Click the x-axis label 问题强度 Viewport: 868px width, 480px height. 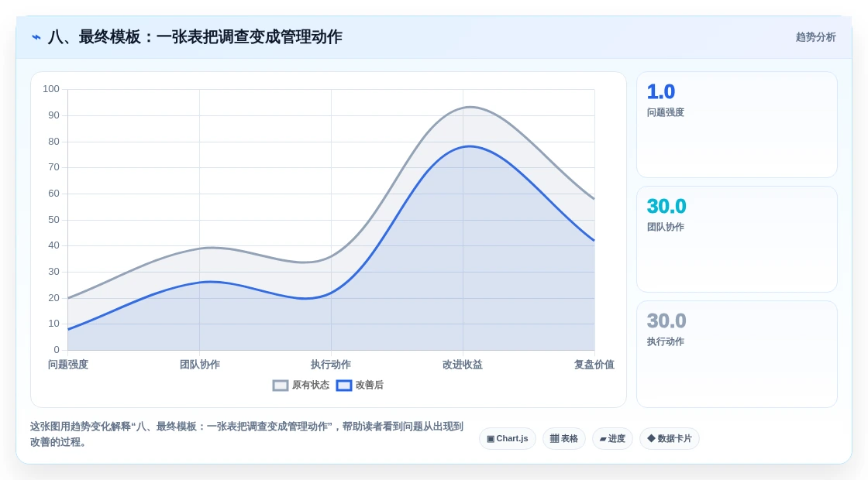pos(68,365)
